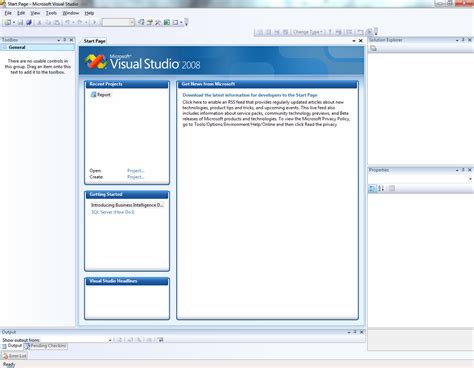Toggle auto hide pin on Properties panel
The image size is (474, 368).
(x=463, y=170)
